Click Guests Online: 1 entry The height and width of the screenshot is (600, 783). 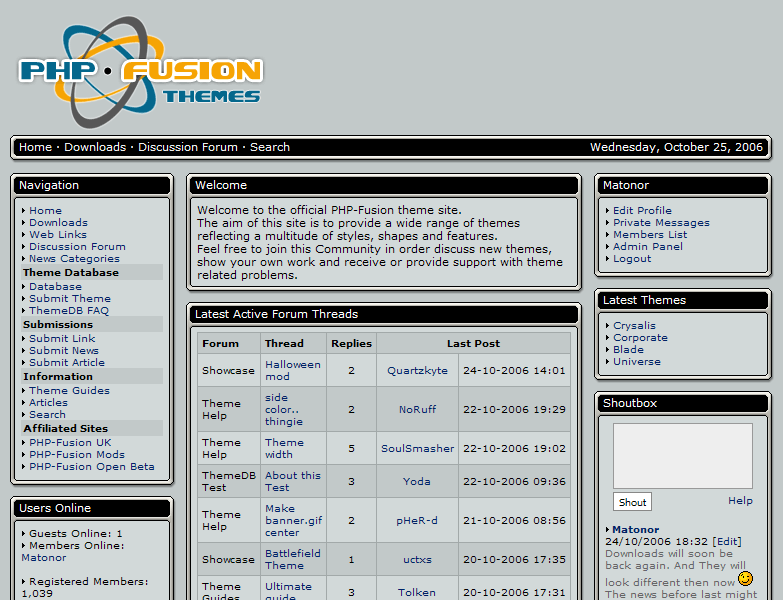tap(75, 534)
